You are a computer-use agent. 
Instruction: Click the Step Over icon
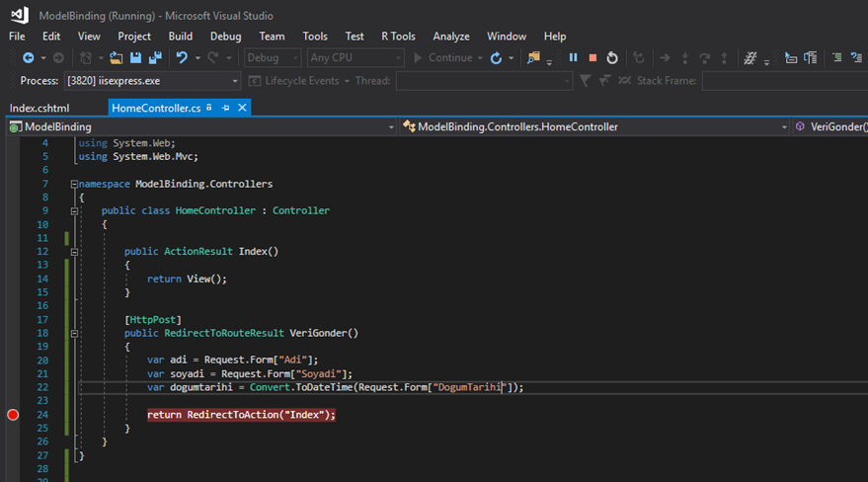(x=704, y=57)
